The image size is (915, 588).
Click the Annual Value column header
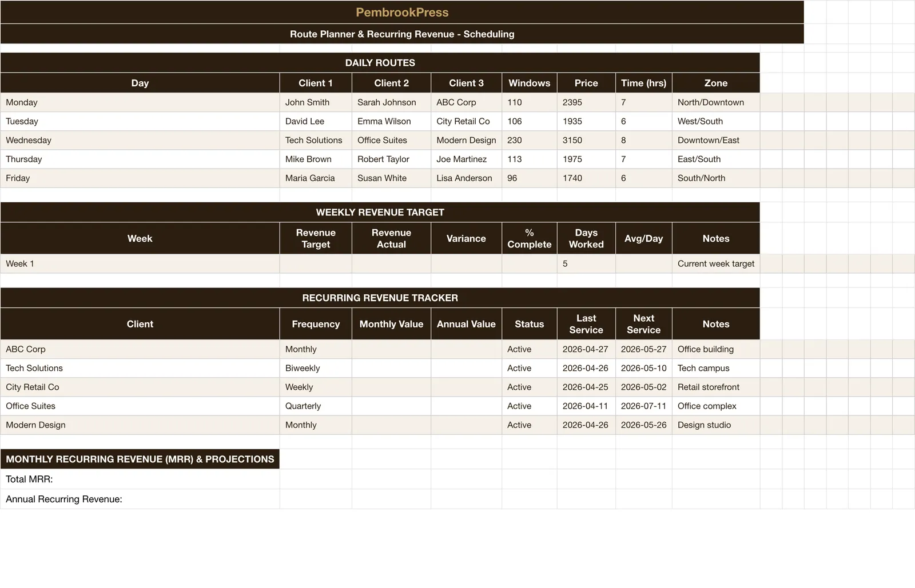coord(466,324)
